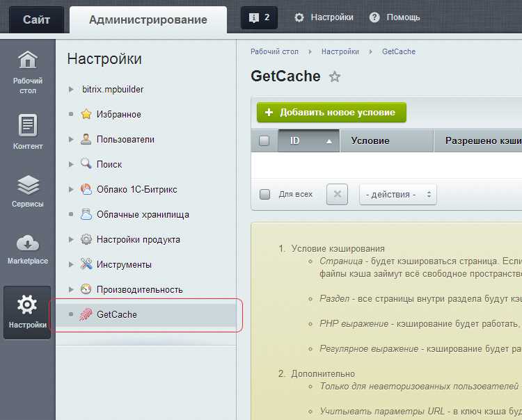
Task: Open the Marketplace sidebar section
Action: pos(28,250)
